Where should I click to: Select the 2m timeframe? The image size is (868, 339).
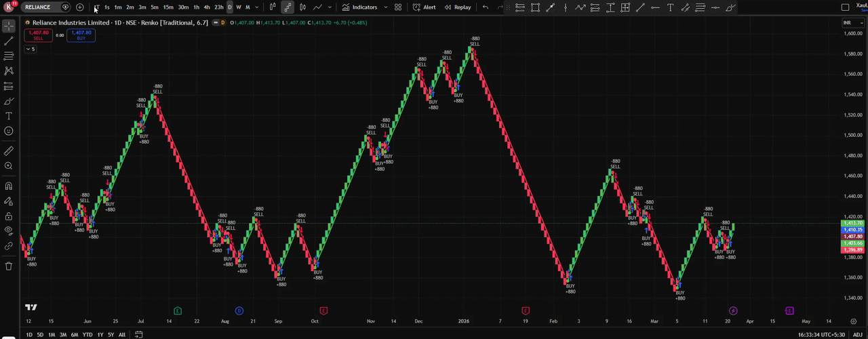point(130,7)
